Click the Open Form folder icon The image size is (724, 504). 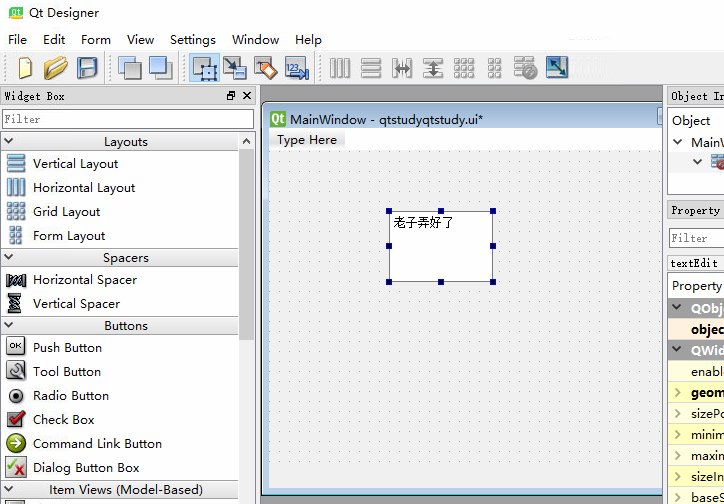55,68
